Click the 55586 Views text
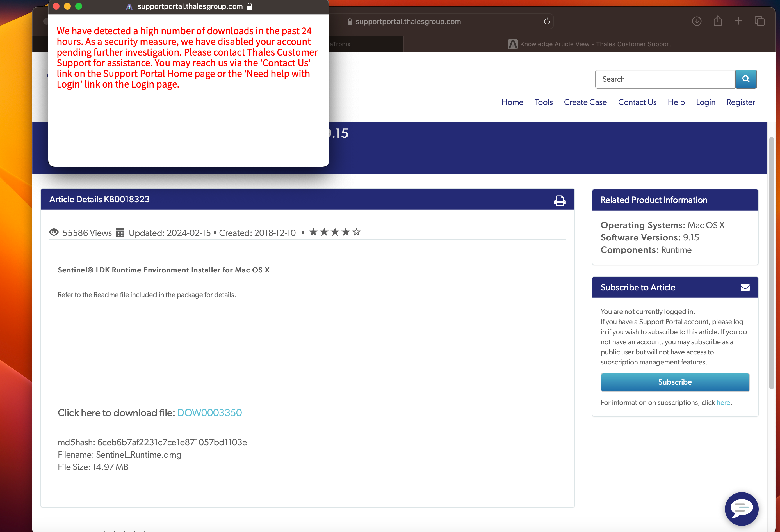The width and height of the screenshot is (780, 532). pyautogui.click(x=87, y=233)
